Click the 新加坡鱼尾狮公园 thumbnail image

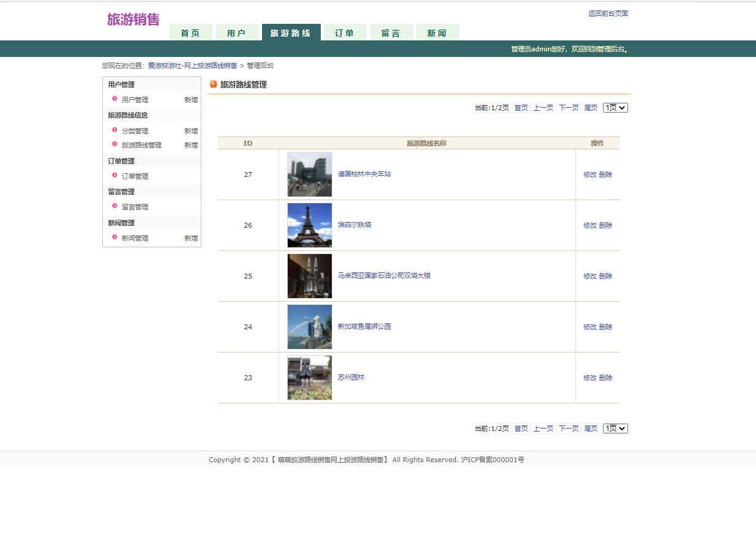(x=309, y=327)
